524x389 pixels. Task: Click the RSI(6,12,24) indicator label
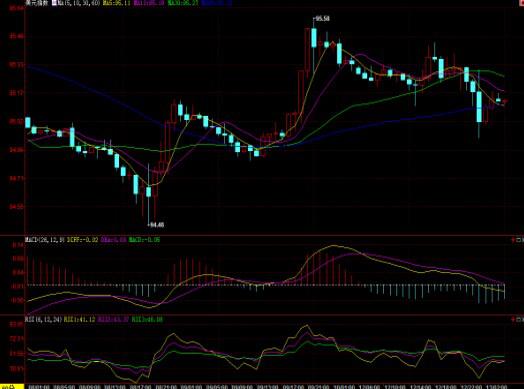tap(43, 319)
